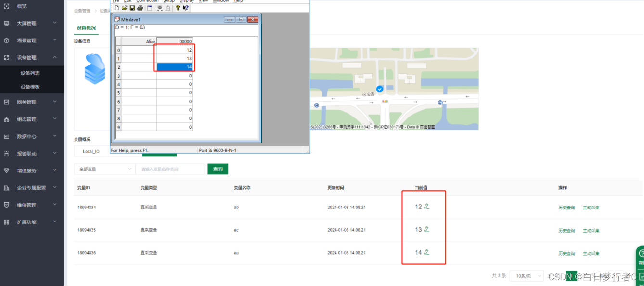Click the Open file folder icon in Mbslave
644x286 pixels.
tap(124, 8)
